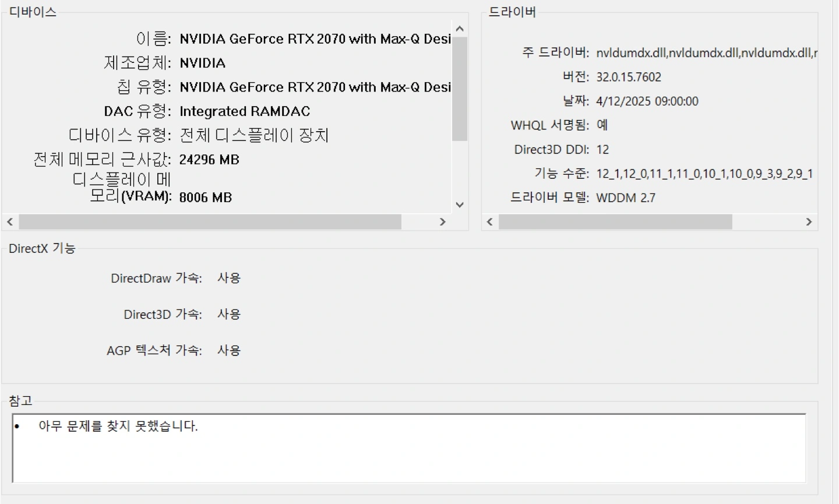Click the 전체 메모리 근사값 label
The image size is (839, 504).
(x=103, y=160)
